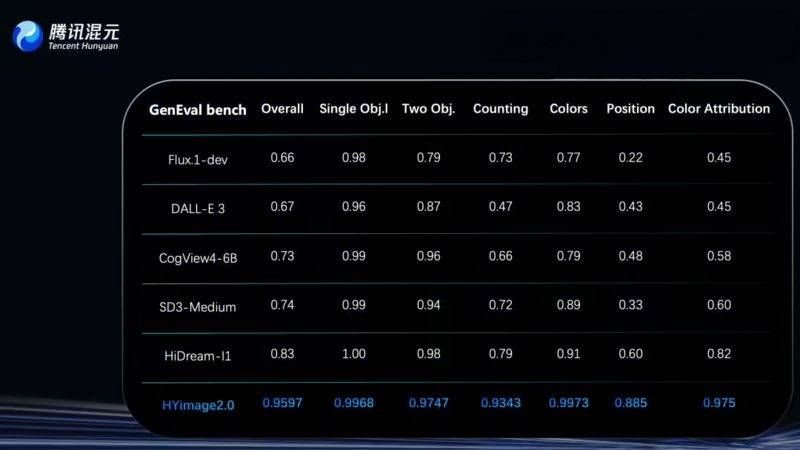Click Flux.1-dev Two Obj value 0.79

coord(428,158)
